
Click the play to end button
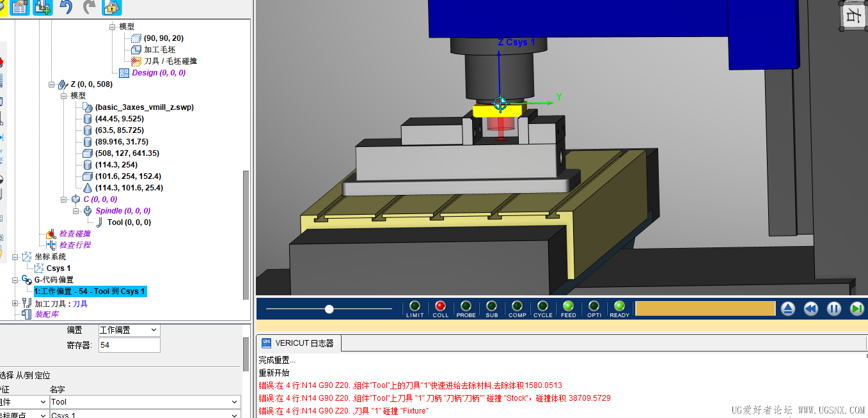[856, 309]
